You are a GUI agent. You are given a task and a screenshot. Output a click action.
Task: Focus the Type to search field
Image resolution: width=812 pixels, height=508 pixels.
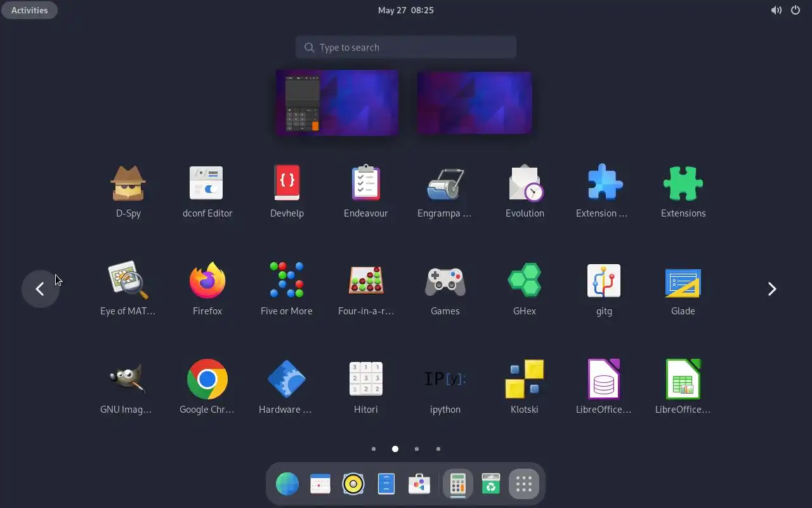coord(406,48)
